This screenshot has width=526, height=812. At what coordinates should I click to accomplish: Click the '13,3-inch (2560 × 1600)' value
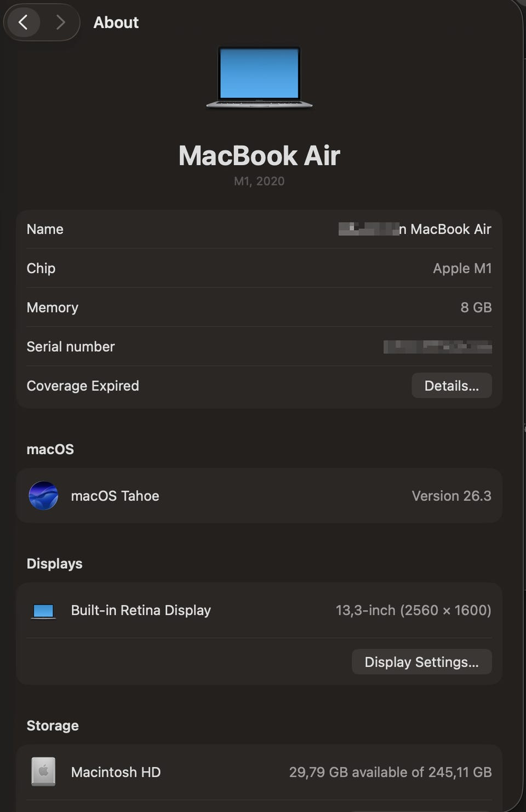413,610
